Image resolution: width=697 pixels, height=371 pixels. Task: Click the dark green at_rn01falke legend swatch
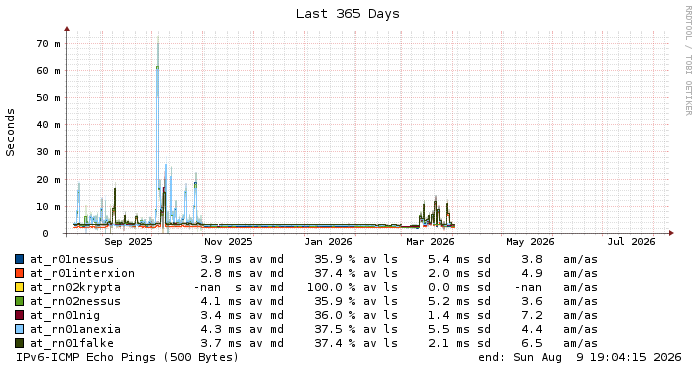(x=20, y=343)
